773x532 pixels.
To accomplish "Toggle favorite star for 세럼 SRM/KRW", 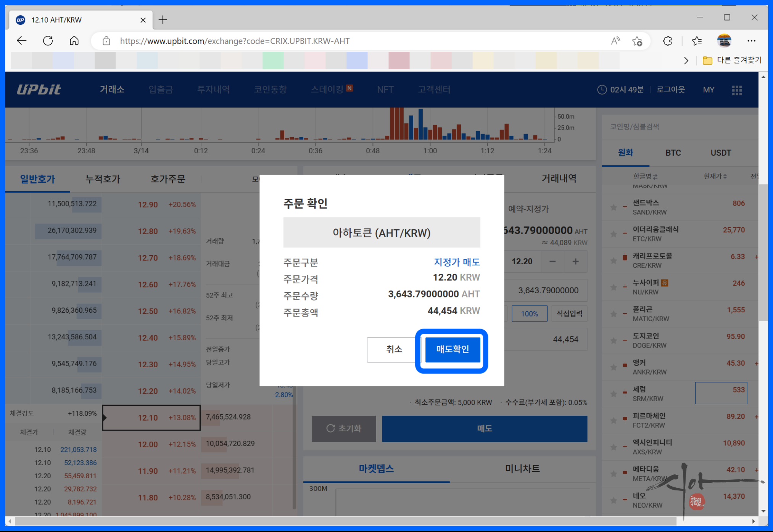I will point(614,394).
